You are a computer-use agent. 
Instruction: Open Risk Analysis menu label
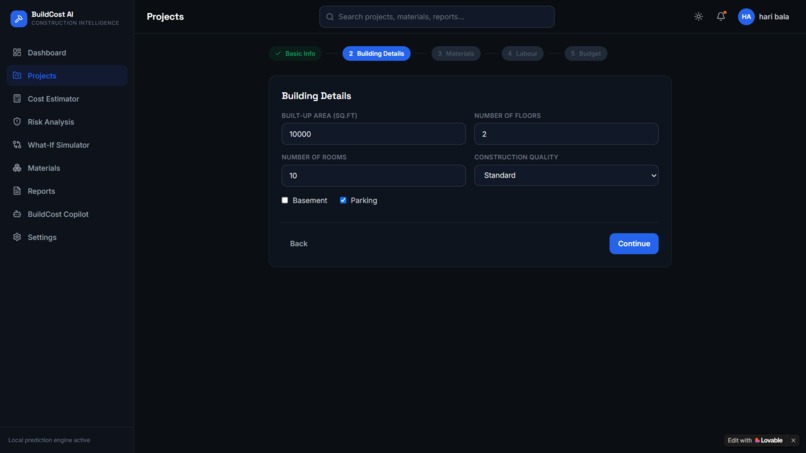pos(51,122)
